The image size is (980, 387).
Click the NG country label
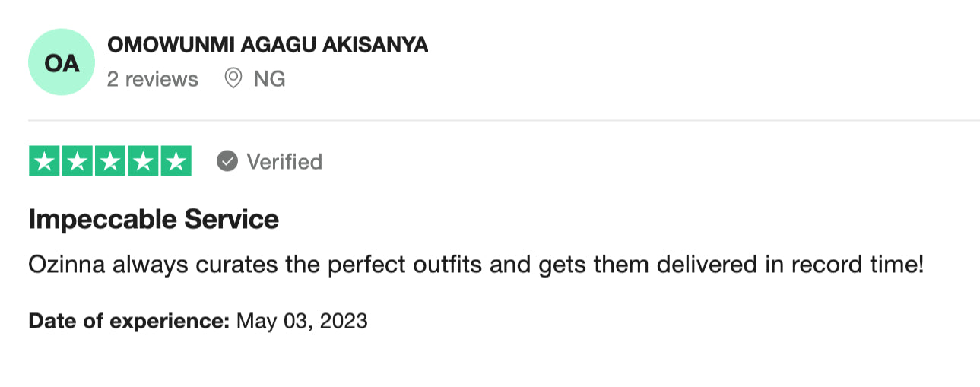[x=269, y=79]
